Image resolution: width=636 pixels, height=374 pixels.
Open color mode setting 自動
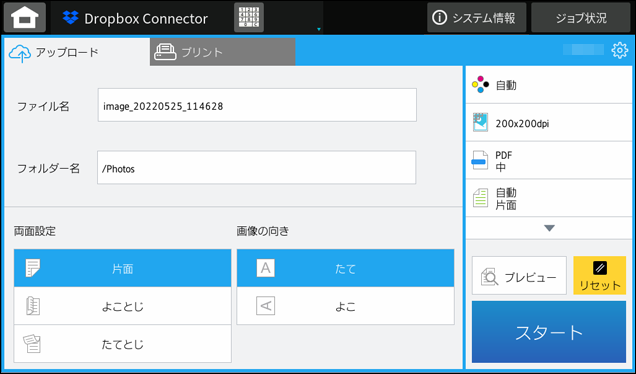click(549, 85)
